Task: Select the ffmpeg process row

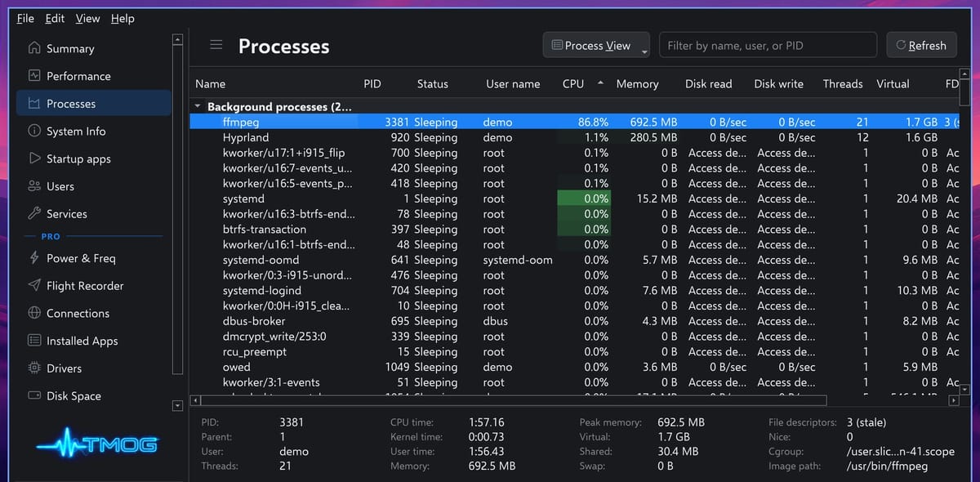Action: 575,122
